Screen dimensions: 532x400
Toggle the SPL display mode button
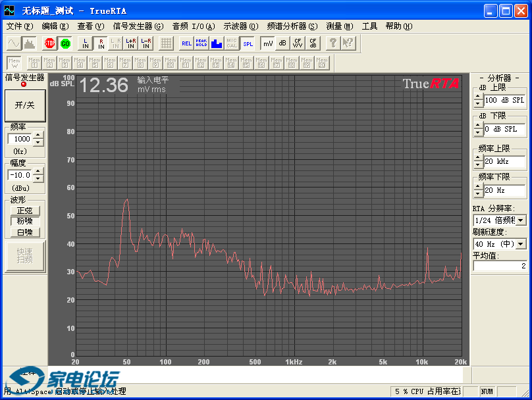(x=247, y=43)
